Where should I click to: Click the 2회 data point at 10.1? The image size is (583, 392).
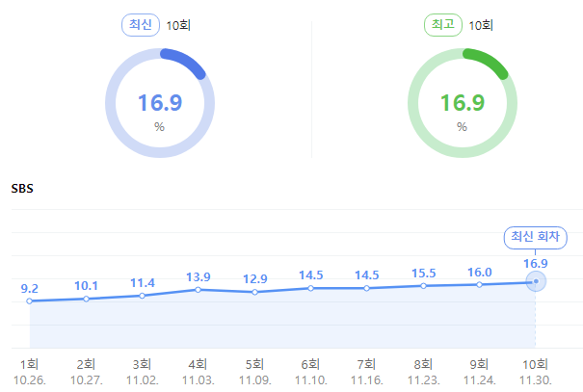coord(87,299)
